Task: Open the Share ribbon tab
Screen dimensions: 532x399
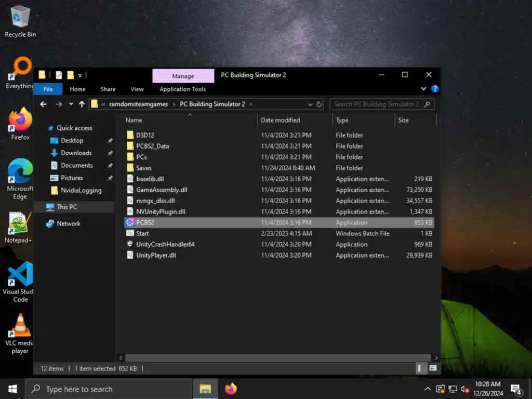Action: tap(108, 89)
